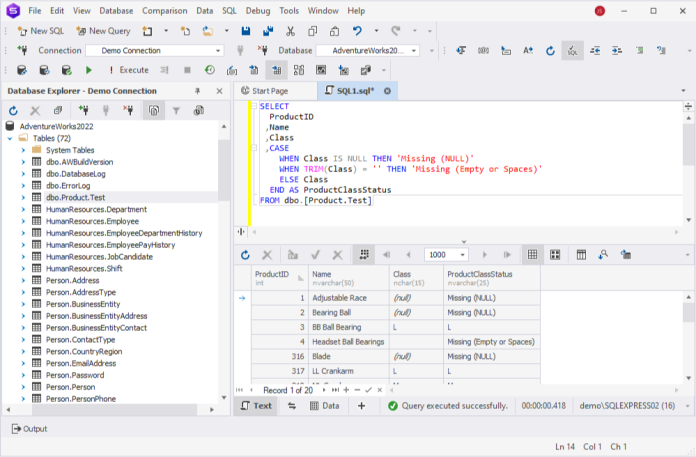Select the Person.Address table
The width and height of the screenshot is (696, 457).
(x=72, y=281)
